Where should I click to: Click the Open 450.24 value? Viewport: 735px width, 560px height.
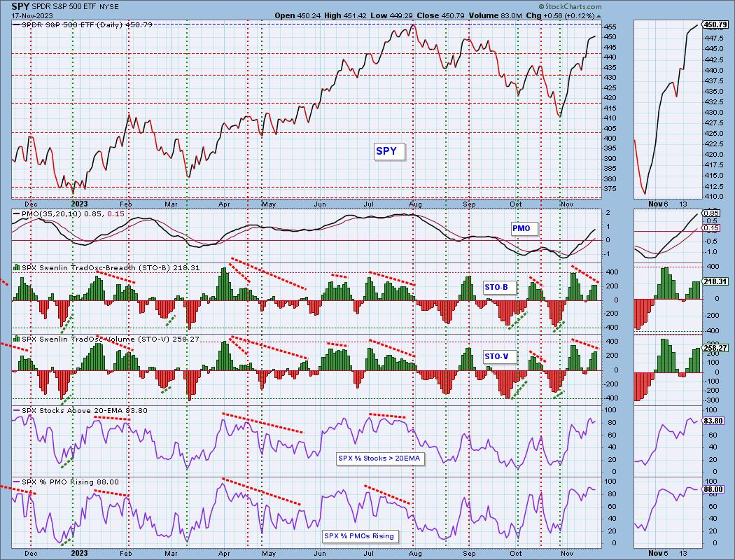(297, 15)
